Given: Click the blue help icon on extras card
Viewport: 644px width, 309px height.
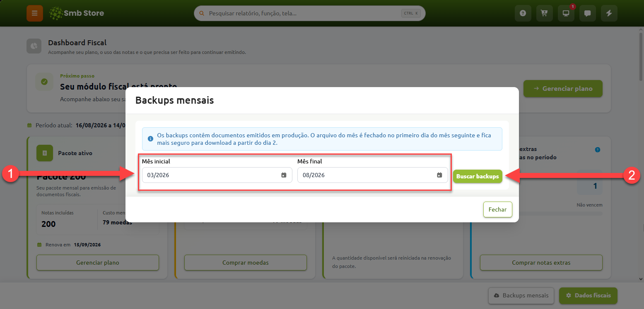Looking at the screenshot, I should (597, 150).
